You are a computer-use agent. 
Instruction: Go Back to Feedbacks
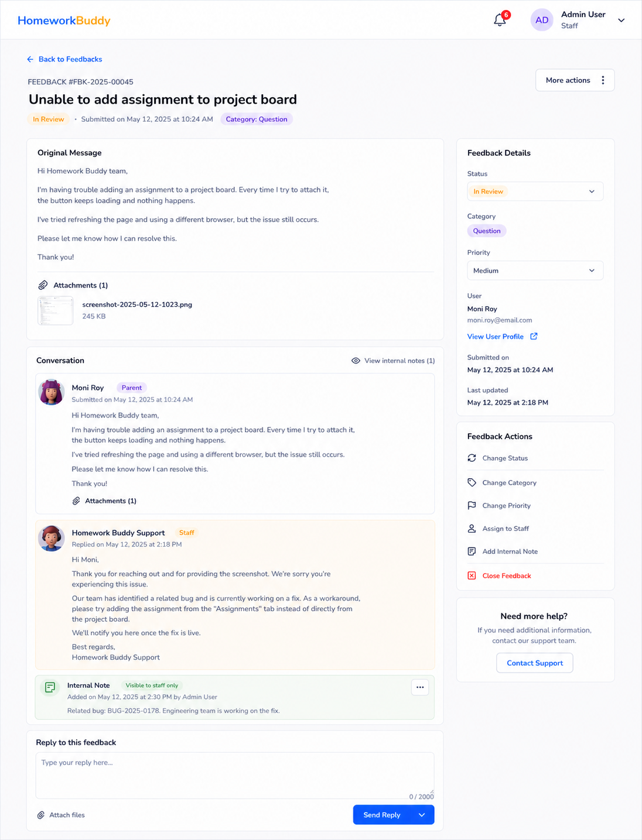click(64, 59)
